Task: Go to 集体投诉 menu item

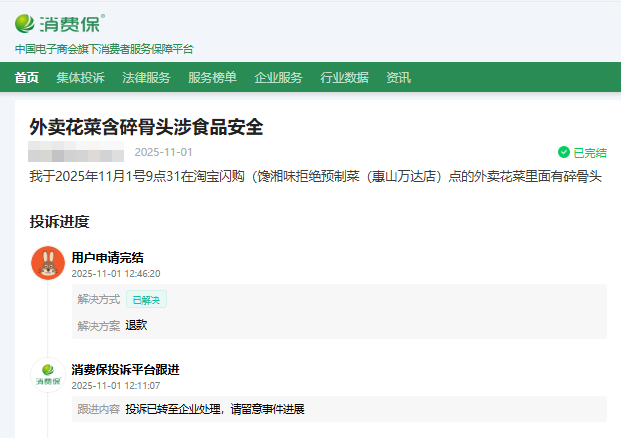Action: click(x=80, y=78)
